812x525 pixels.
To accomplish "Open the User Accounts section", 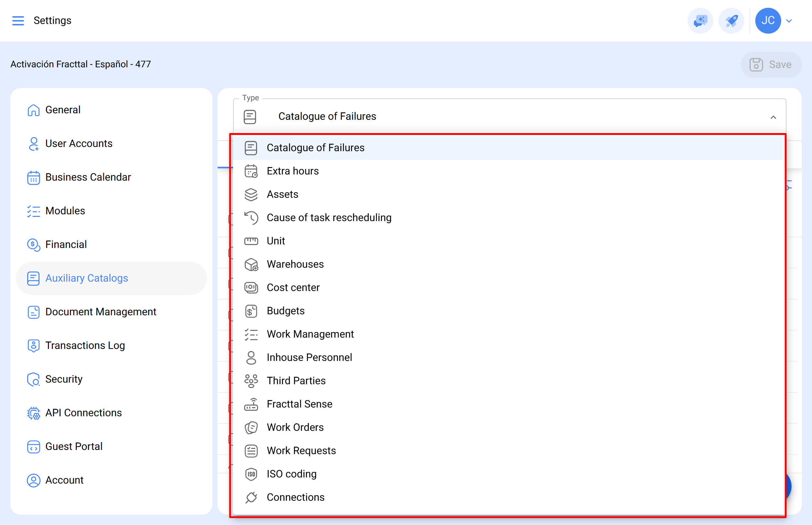I will tap(78, 143).
